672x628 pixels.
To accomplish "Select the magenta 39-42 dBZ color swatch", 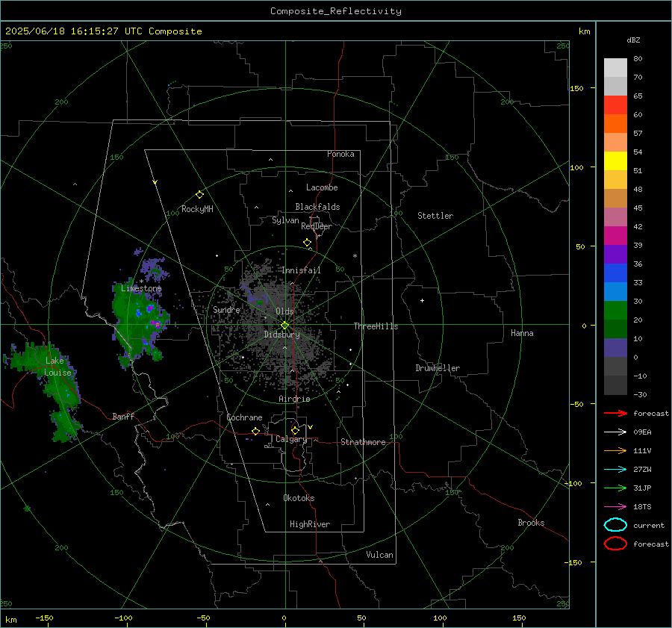I will (615, 236).
